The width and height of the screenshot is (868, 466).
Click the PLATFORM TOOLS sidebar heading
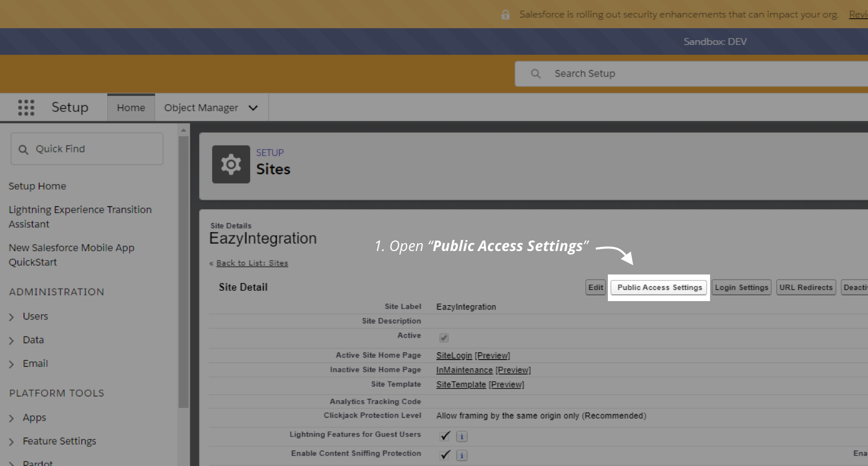coord(56,393)
